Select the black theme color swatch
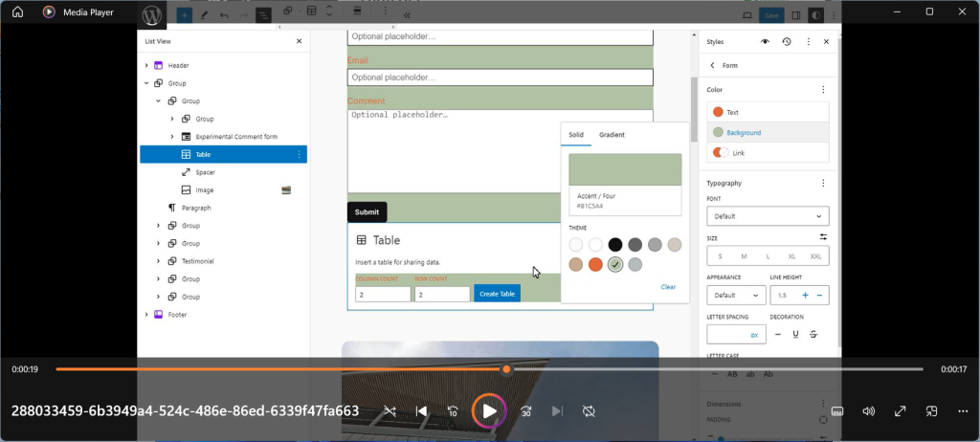980x442 pixels. click(615, 245)
